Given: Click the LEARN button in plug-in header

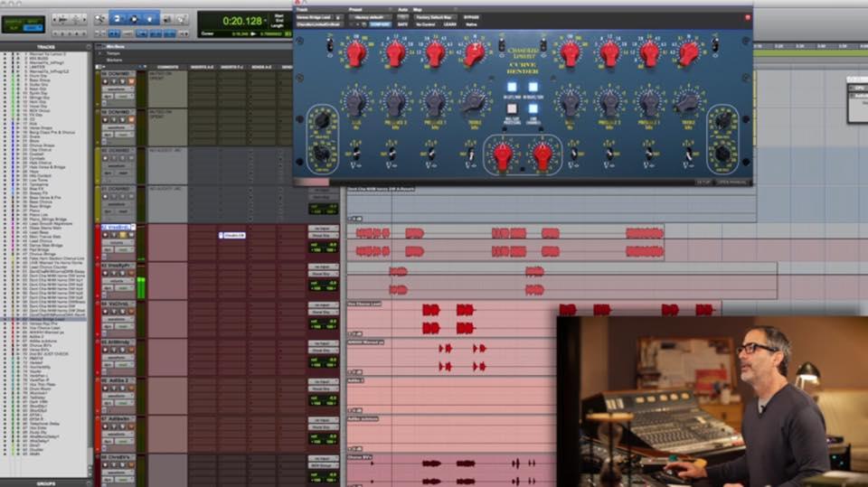Looking at the screenshot, I should (450, 24).
